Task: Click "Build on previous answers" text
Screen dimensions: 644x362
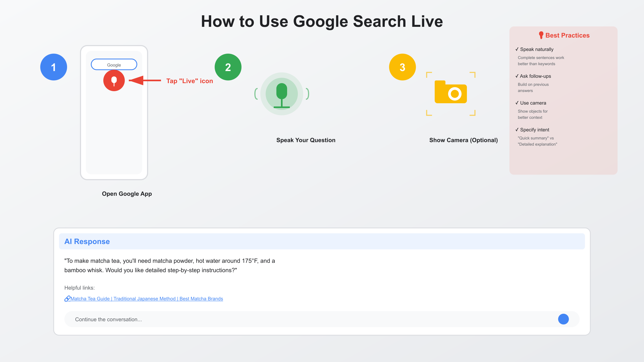Action: (533, 87)
